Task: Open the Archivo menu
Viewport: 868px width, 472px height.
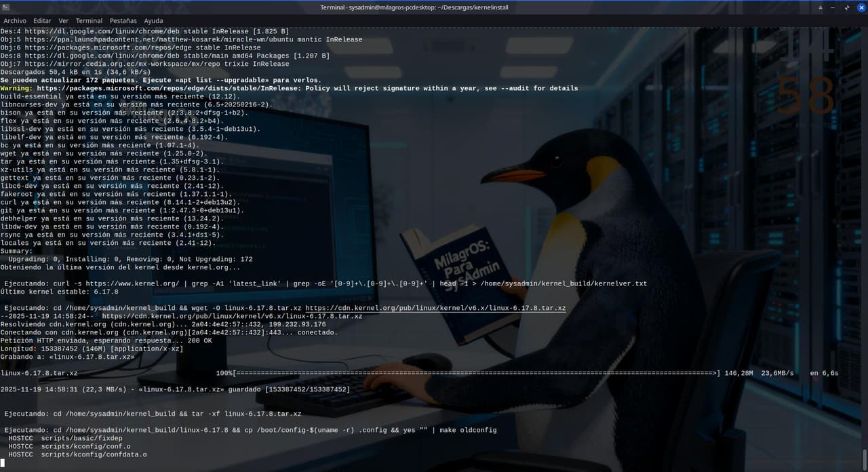Action: point(15,21)
